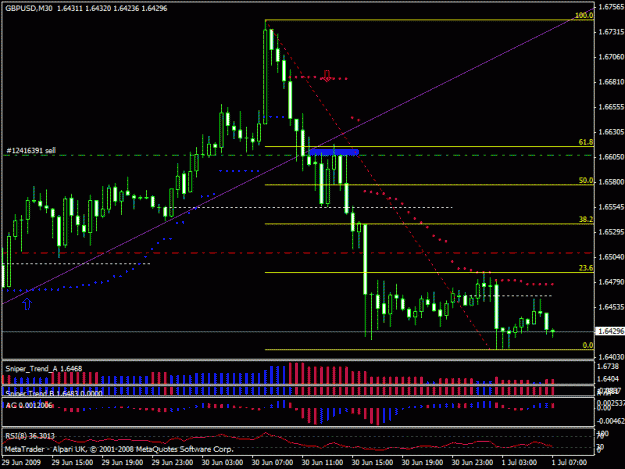Select the Fibonacci '61.8' level label

click(586, 142)
